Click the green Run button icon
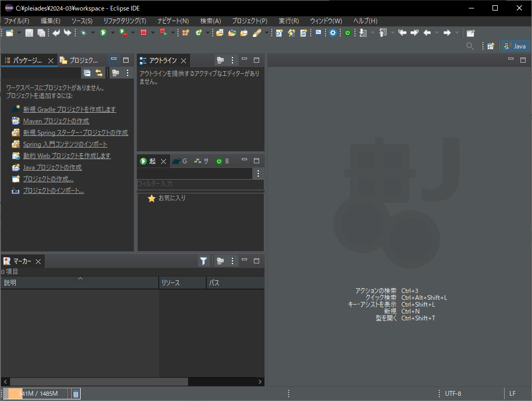The image size is (532, 401). coord(103,33)
